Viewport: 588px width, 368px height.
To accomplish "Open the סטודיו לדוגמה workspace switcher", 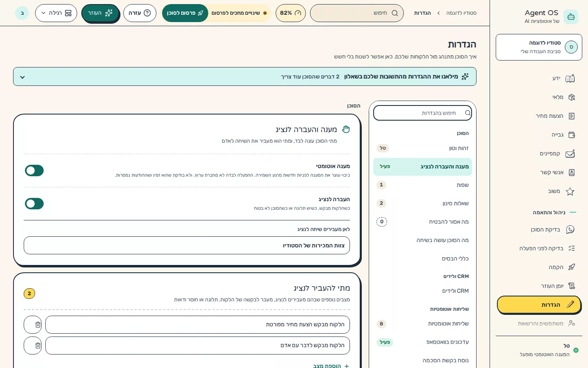I will pos(539,47).
